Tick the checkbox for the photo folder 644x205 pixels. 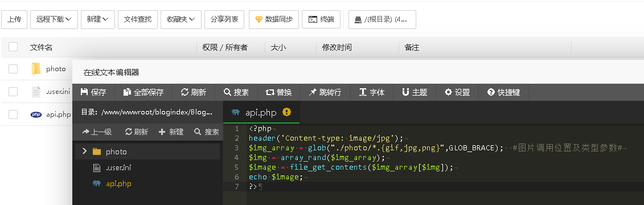pos(13,68)
